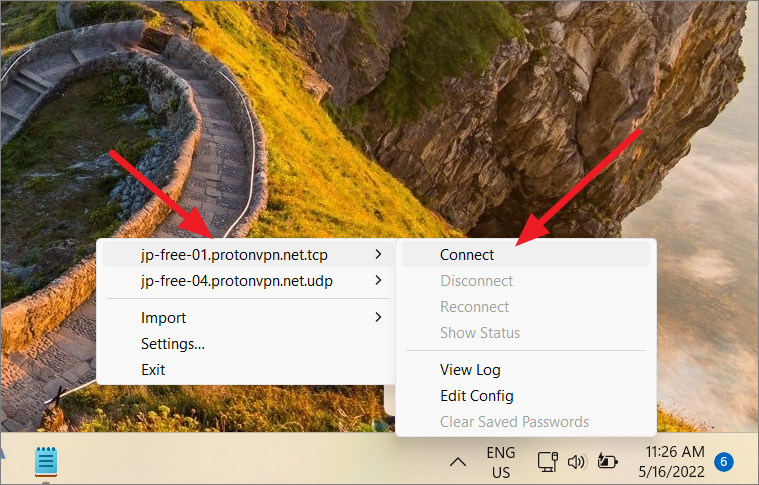Click the battery charging icon
The image size is (759, 485).
[607, 461]
